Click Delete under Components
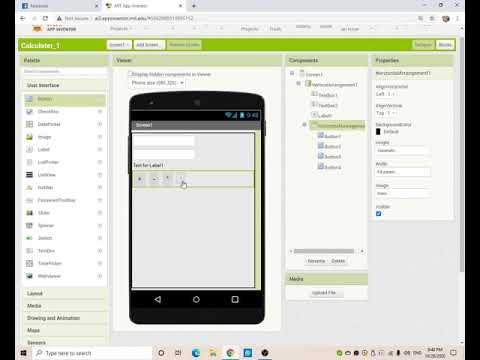The width and height of the screenshot is (480, 360). [338, 261]
